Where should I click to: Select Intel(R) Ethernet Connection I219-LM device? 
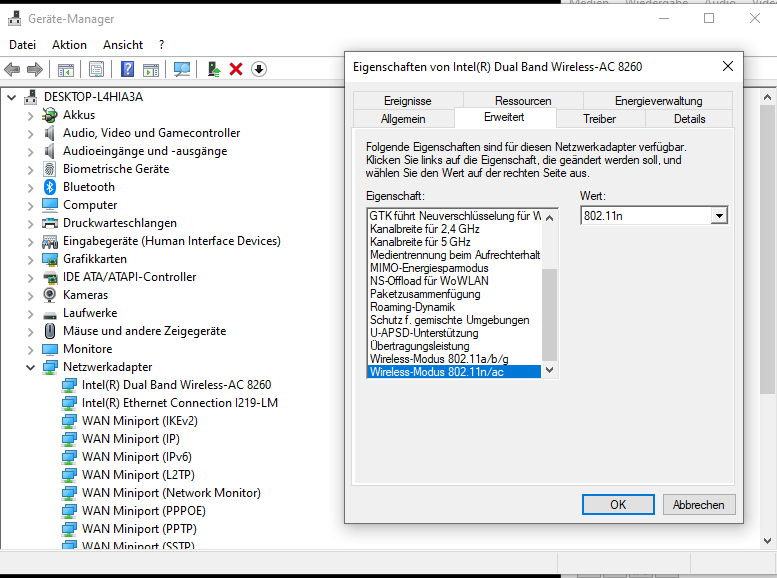(x=179, y=403)
